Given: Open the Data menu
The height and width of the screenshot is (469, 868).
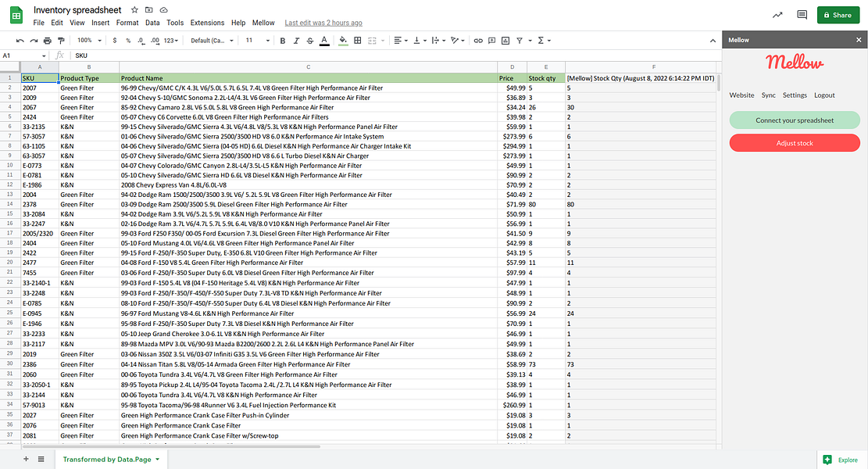Looking at the screenshot, I should point(152,23).
